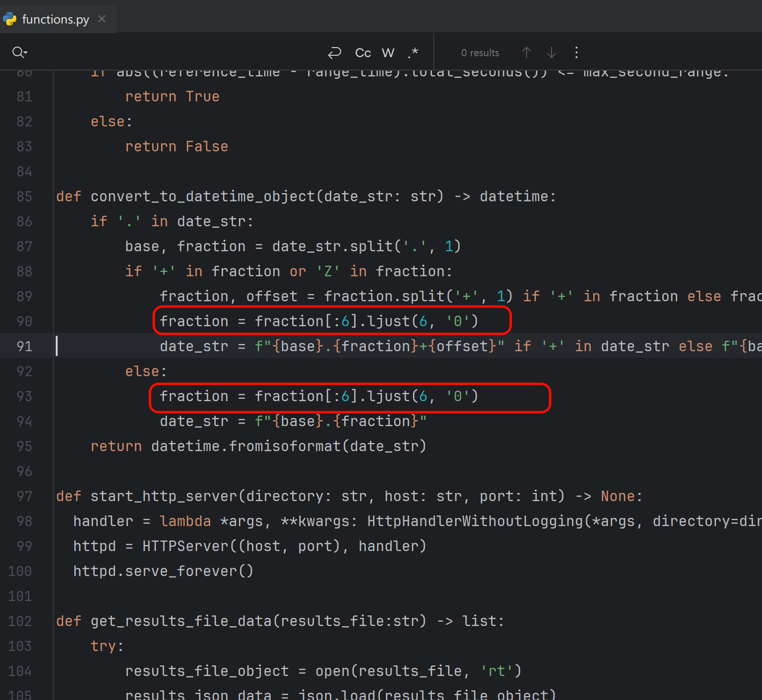Click the '0 results' search counter label
762x700 pixels.
[x=479, y=53]
